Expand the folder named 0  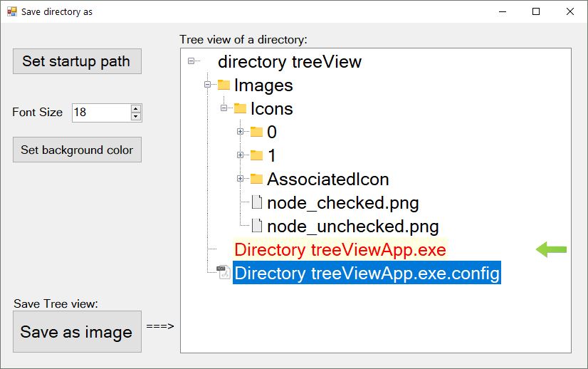point(240,132)
